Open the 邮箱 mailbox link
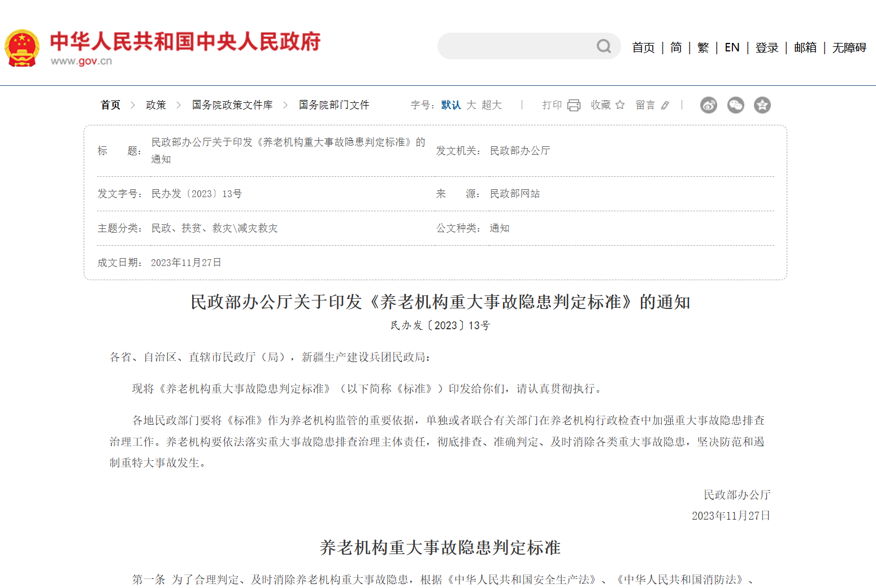 click(x=805, y=47)
